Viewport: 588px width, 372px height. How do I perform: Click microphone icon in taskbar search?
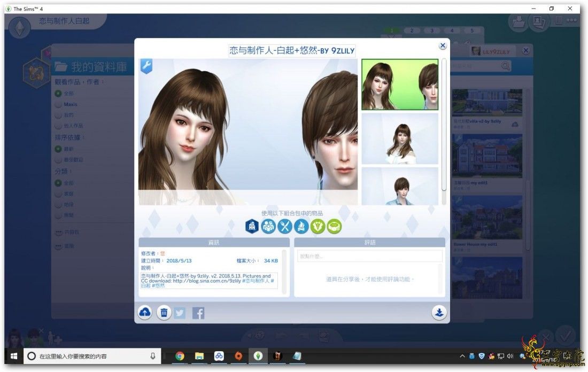point(153,356)
